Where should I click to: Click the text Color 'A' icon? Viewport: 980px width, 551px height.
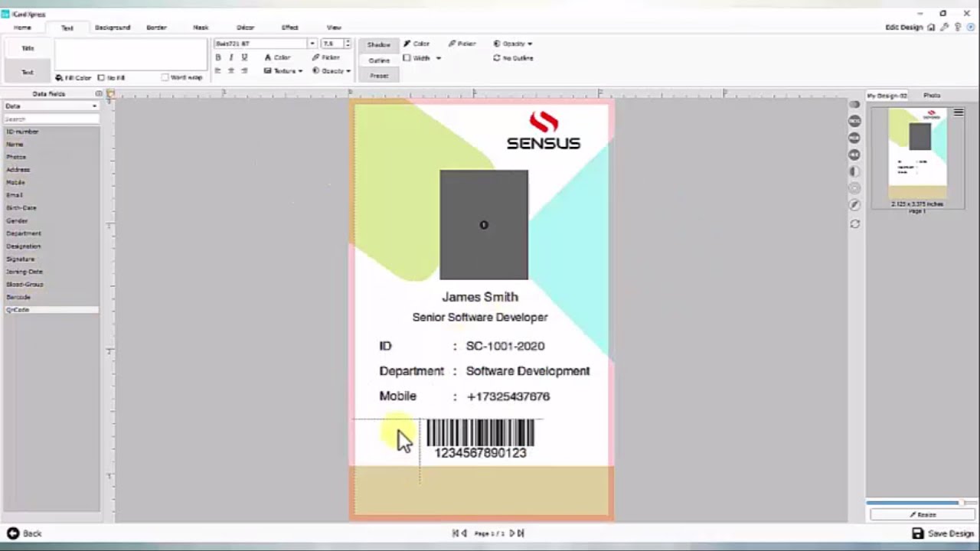pyautogui.click(x=267, y=57)
